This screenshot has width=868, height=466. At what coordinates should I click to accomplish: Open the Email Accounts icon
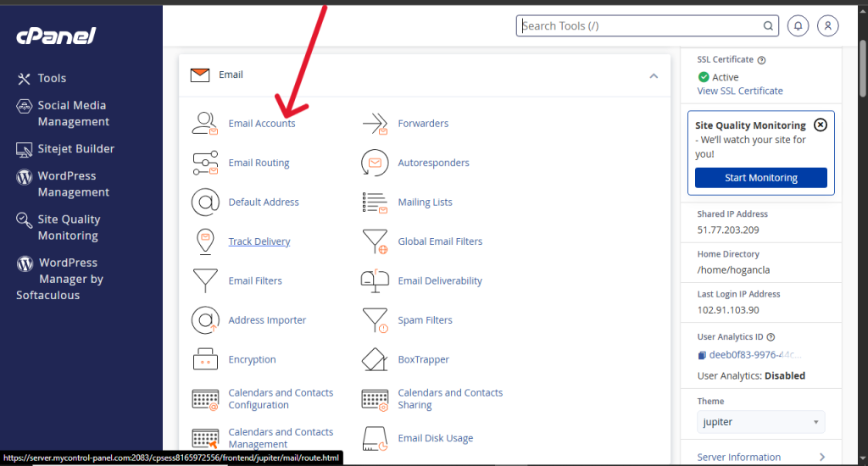(205, 124)
